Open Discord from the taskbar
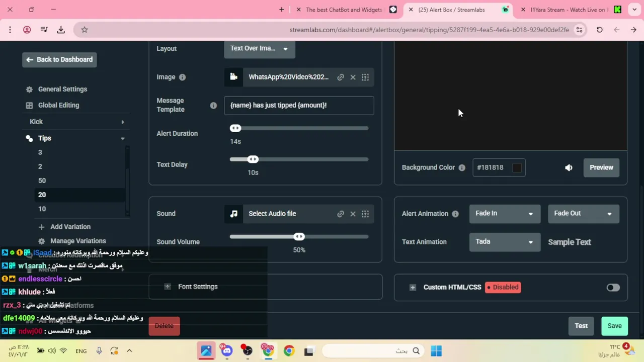This screenshot has height=362, width=644. click(226, 351)
